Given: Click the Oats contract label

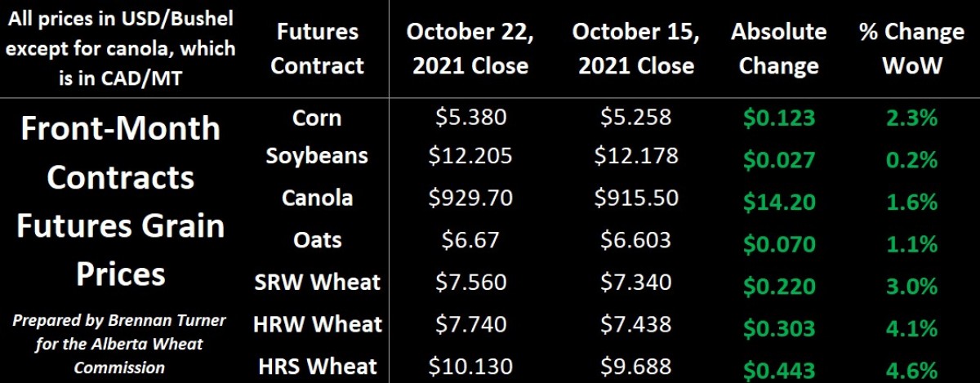Looking at the screenshot, I should (x=317, y=240).
